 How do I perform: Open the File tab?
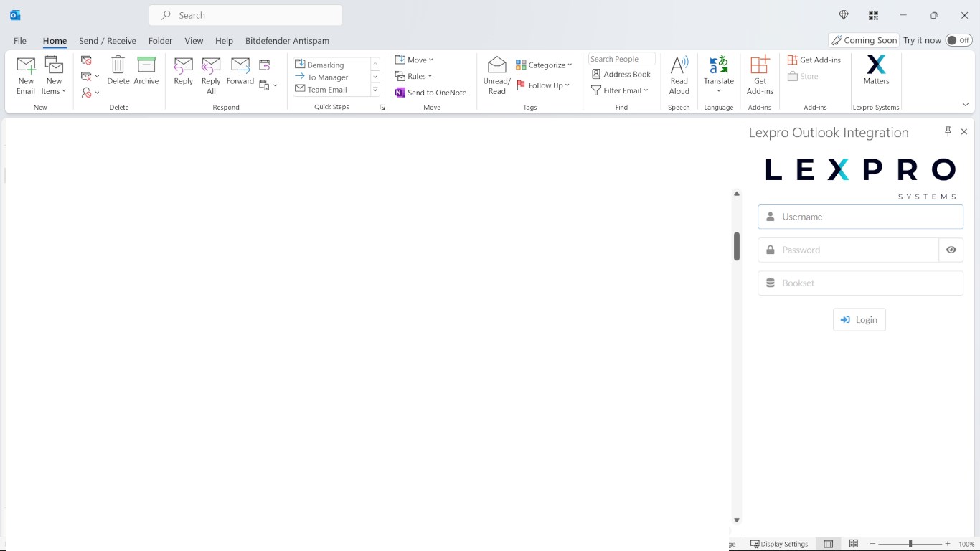coord(20,41)
